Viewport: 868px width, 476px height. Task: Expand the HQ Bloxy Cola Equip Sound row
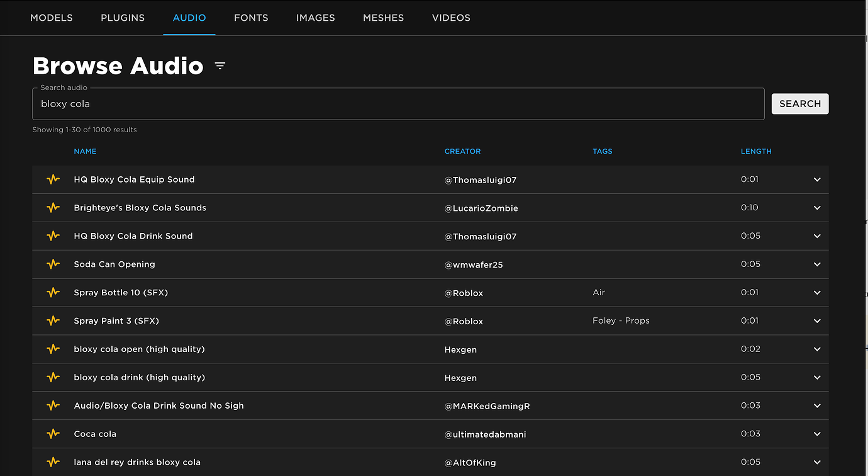(817, 179)
